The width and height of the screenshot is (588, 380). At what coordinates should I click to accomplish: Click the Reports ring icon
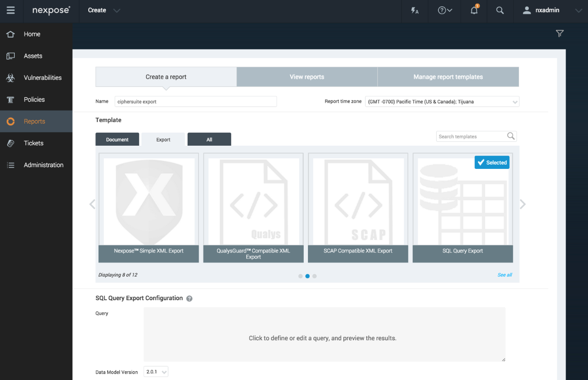[x=11, y=122]
